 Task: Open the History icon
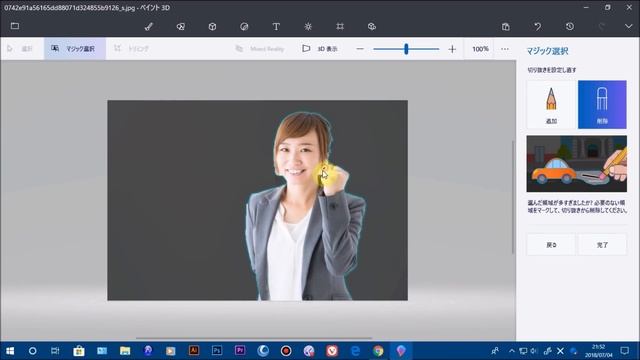[570, 27]
